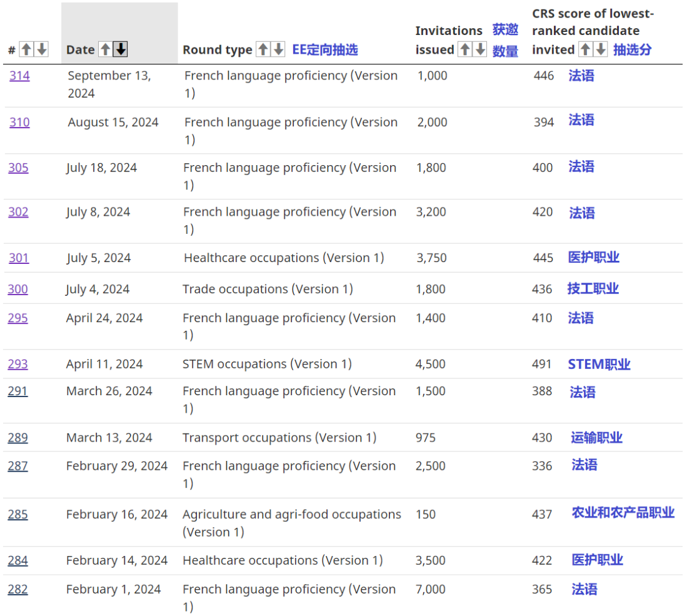This screenshot has width=697, height=616.
Task: Sort Date column ascending arrow
Action: [x=106, y=49]
